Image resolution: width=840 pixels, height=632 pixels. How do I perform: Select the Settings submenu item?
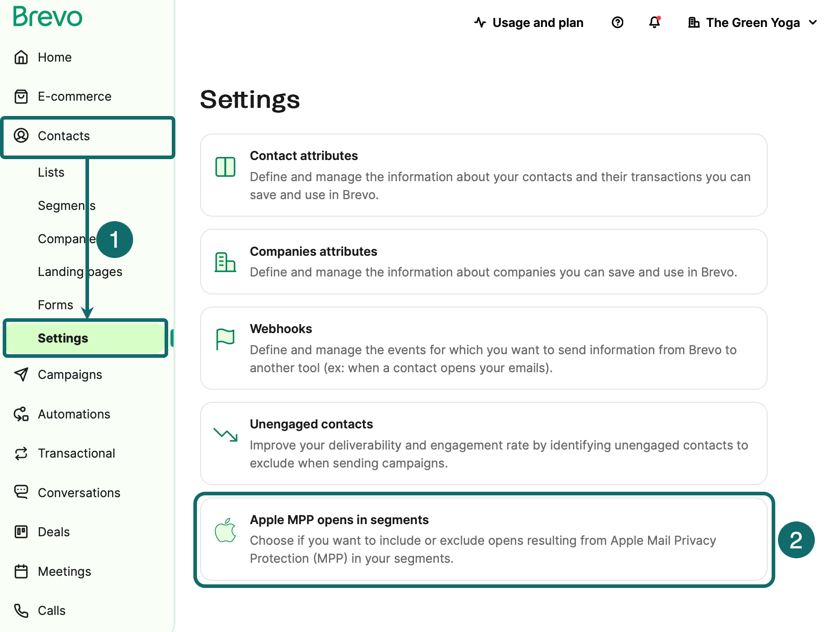(85, 338)
